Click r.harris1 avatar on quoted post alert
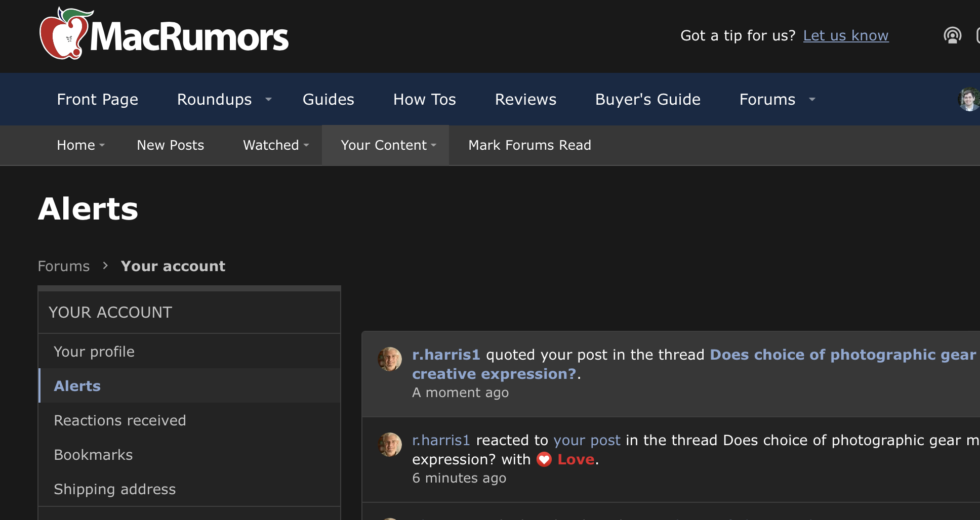 click(390, 359)
